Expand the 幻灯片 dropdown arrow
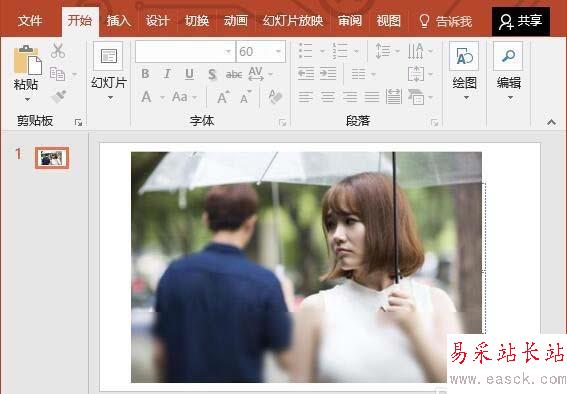This screenshot has width=567, height=394. [110, 98]
